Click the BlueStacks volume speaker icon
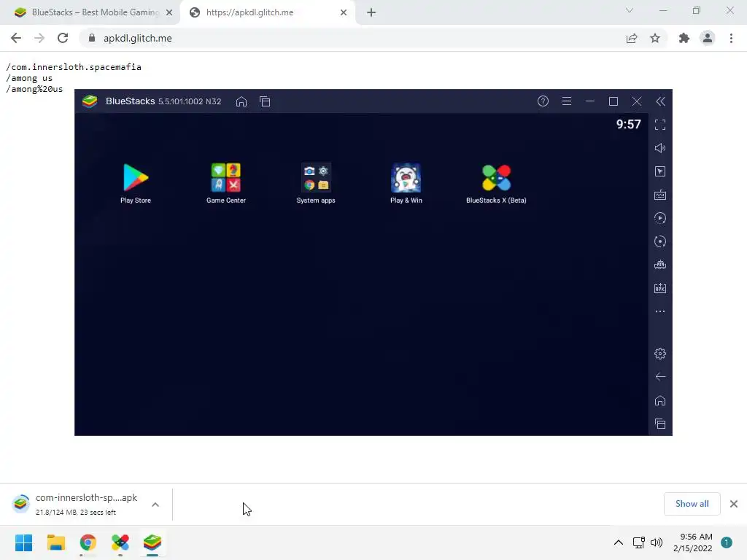Viewport: 747px width, 560px height. click(659, 148)
